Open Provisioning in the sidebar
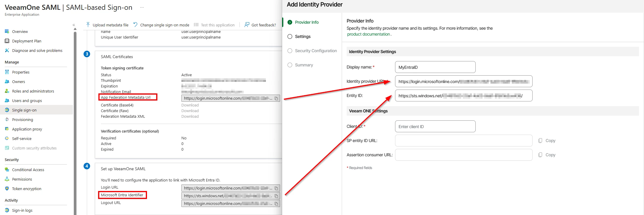 click(x=23, y=120)
